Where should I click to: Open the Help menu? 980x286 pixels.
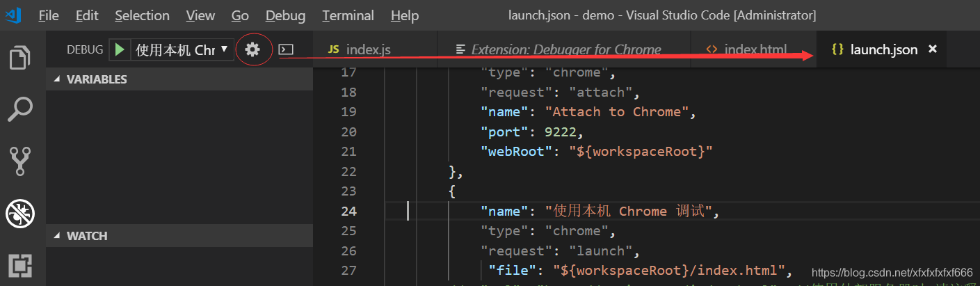tap(405, 15)
